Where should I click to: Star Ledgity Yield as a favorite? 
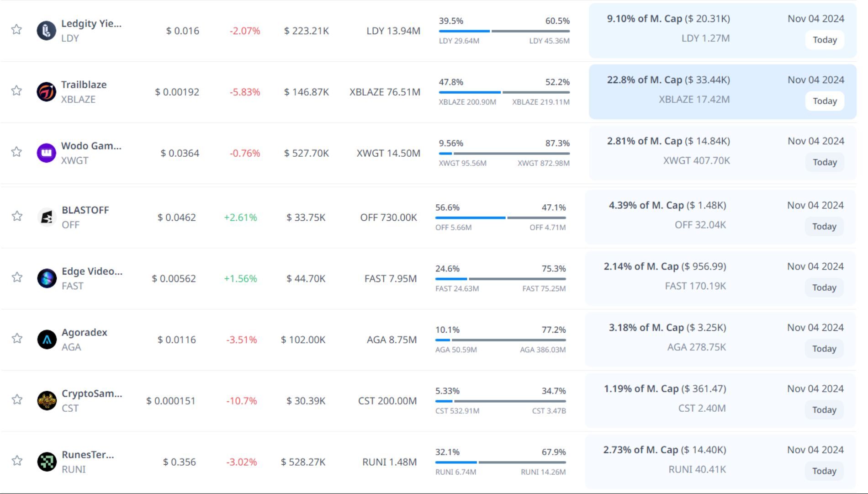(16, 30)
